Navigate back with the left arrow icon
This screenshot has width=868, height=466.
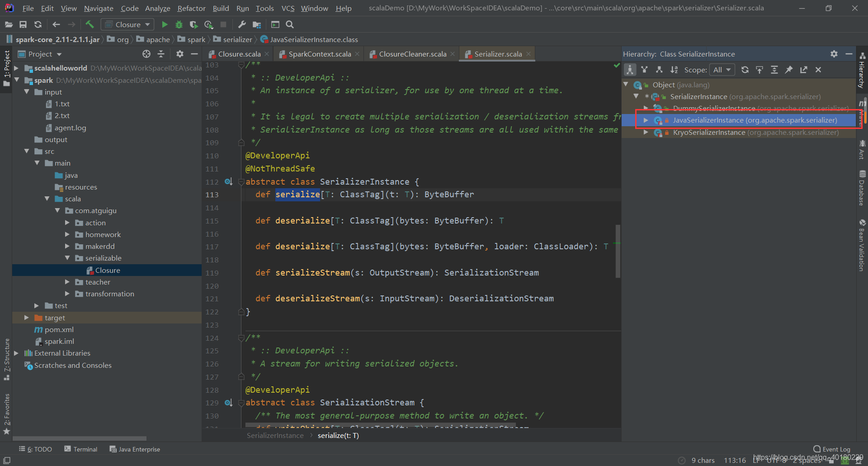point(56,24)
